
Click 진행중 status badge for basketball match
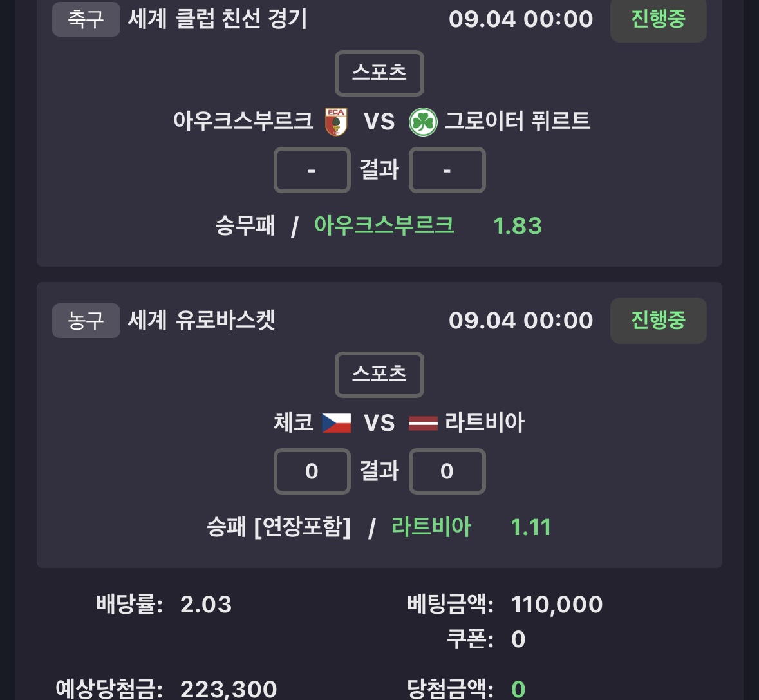[659, 321]
